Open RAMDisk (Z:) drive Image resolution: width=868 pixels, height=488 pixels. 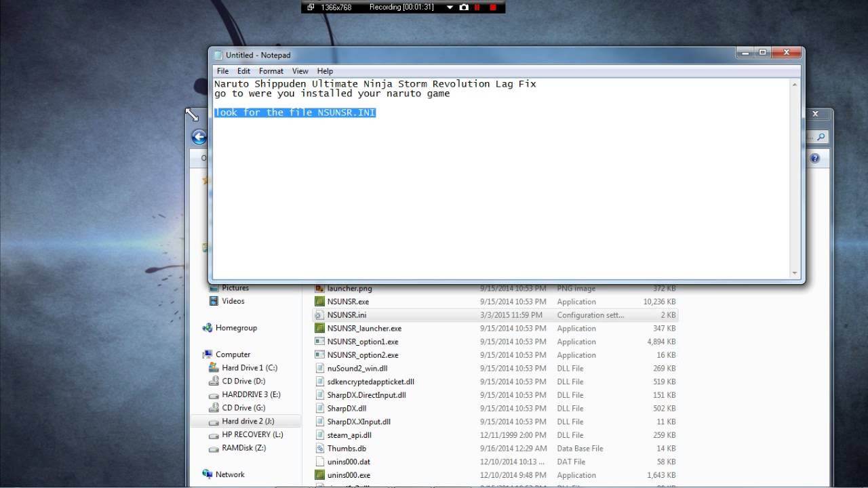click(x=243, y=448)
